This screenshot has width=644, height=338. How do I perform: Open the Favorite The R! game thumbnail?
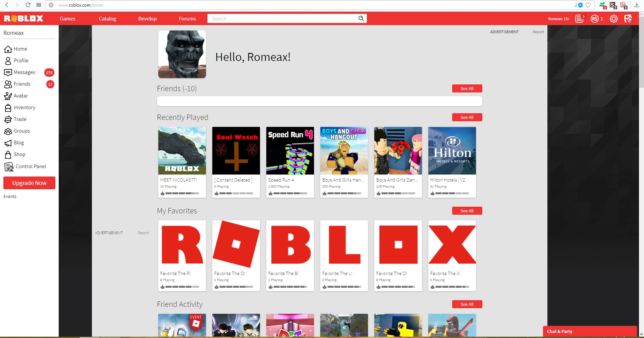click(x=182, y=244)
